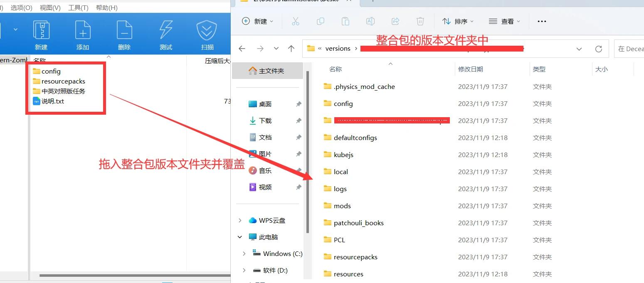Open the 排序 sort dropdown
644x283 pixels.
458,21
